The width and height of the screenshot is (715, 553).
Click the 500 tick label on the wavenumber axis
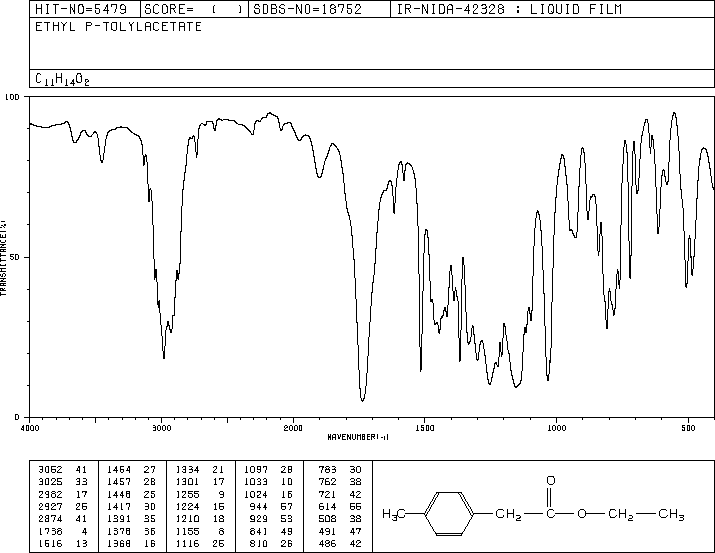point(688,428)
